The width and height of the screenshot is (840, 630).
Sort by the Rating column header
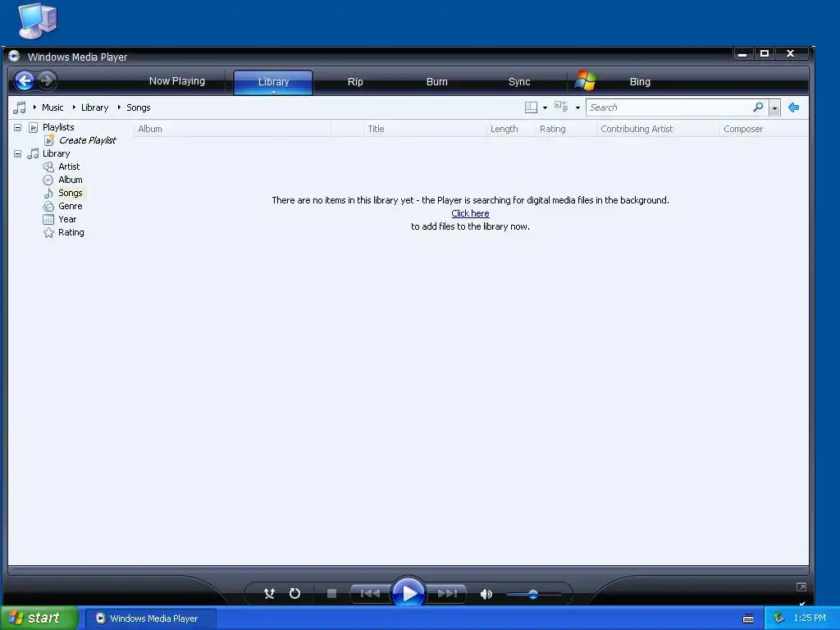[566, 129]
